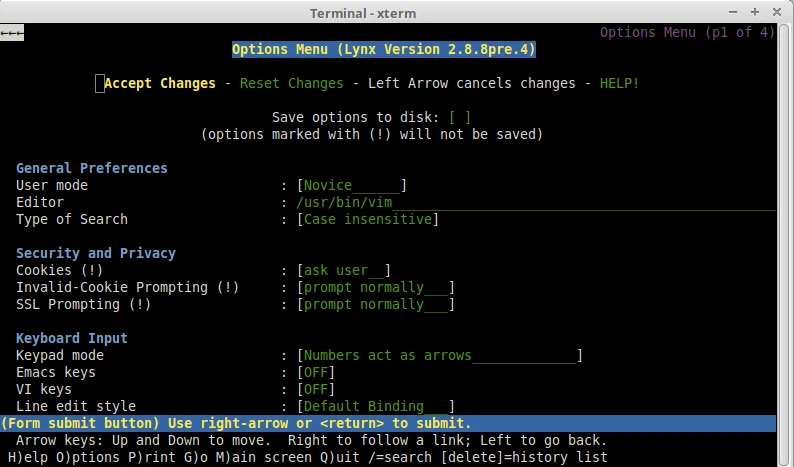The height and width of the screenshot is (467, 794).
Task: Change the VI keys OFF selector
Action: coord(316,389)
